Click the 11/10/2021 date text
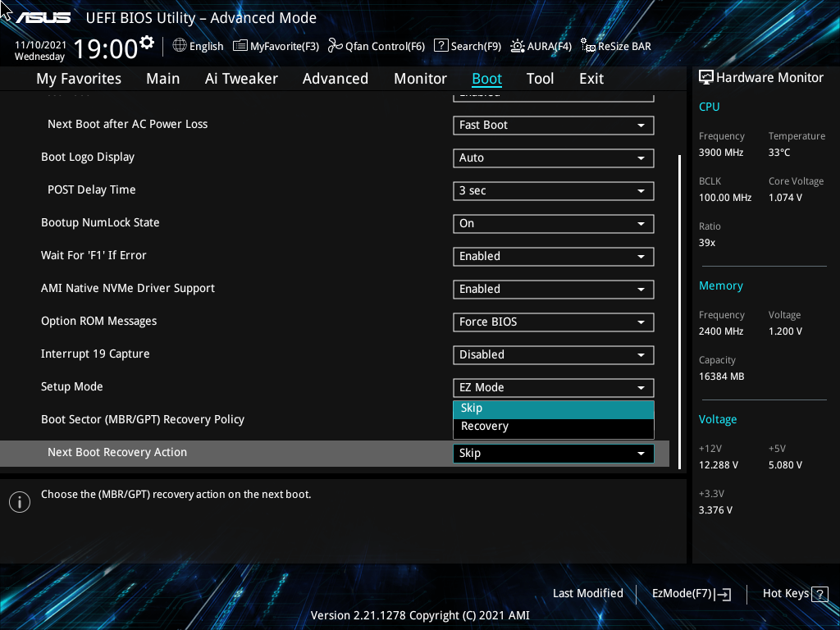The image size is (840, 630). [41, 45]
